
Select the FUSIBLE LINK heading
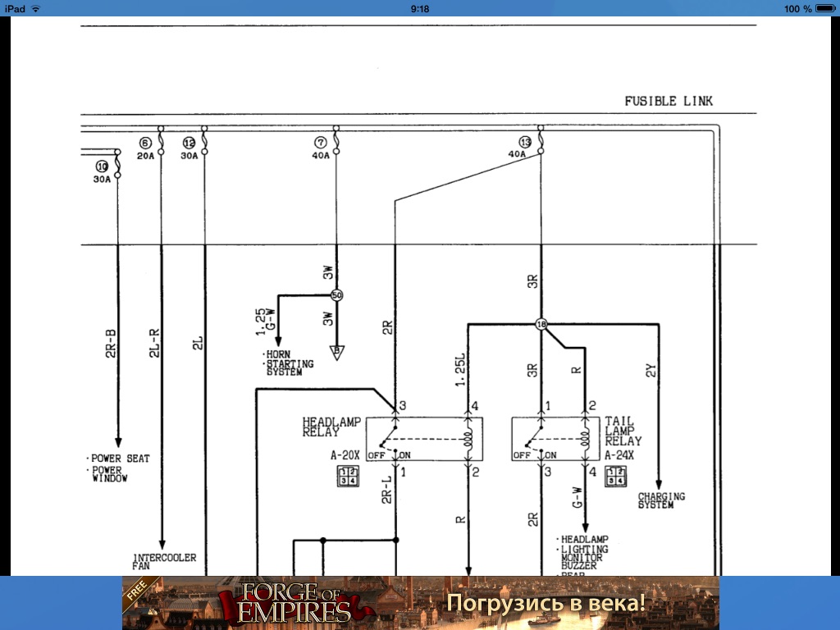coord(668,101)
